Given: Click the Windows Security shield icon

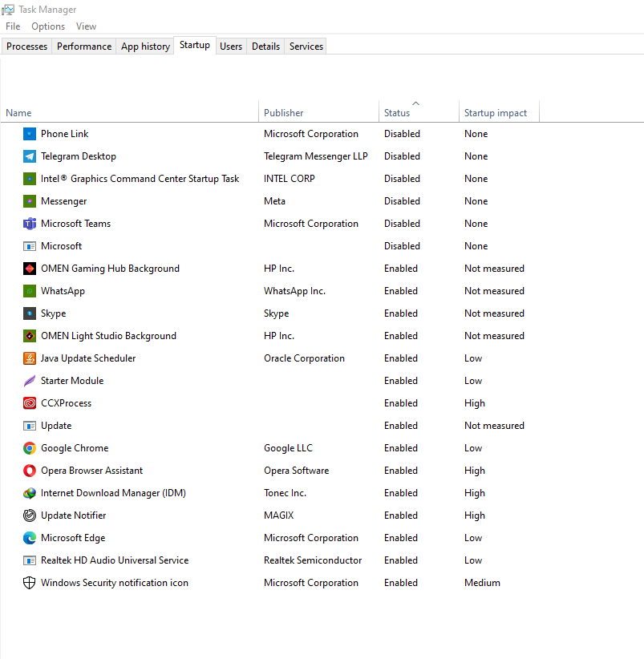Looking at the screenshot, I should [x=30, y=583].
